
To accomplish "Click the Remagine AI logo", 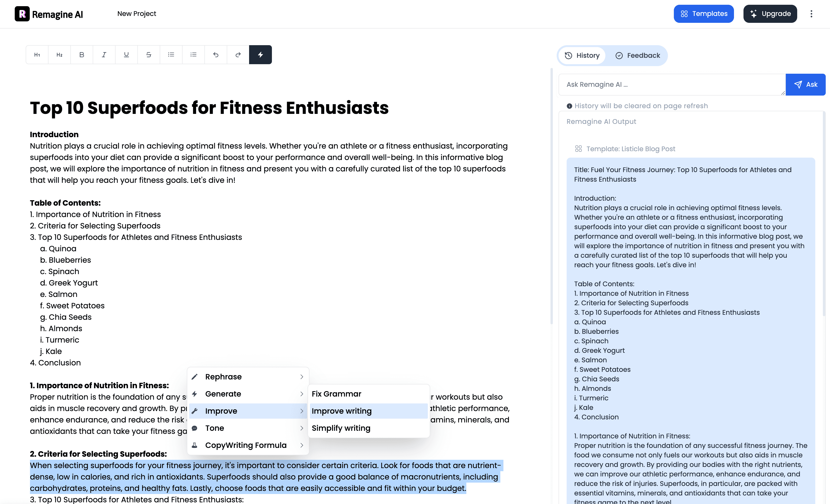I will click(49, 14).
